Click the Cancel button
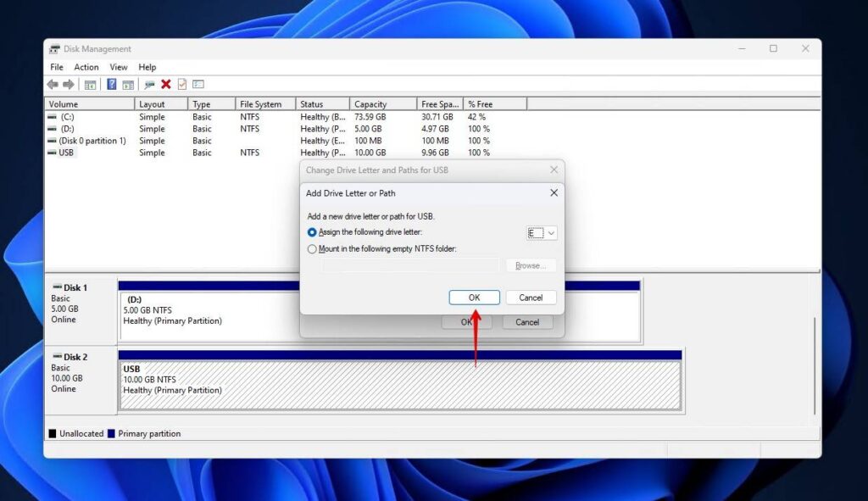The width and height of the screenshot is (868, 501). (x=531, y=297)
